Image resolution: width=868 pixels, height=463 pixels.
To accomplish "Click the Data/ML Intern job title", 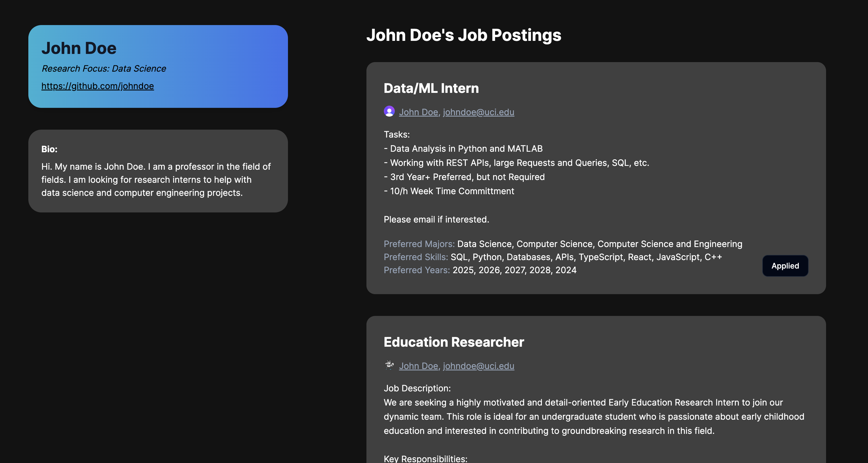I will click(431, 88).
